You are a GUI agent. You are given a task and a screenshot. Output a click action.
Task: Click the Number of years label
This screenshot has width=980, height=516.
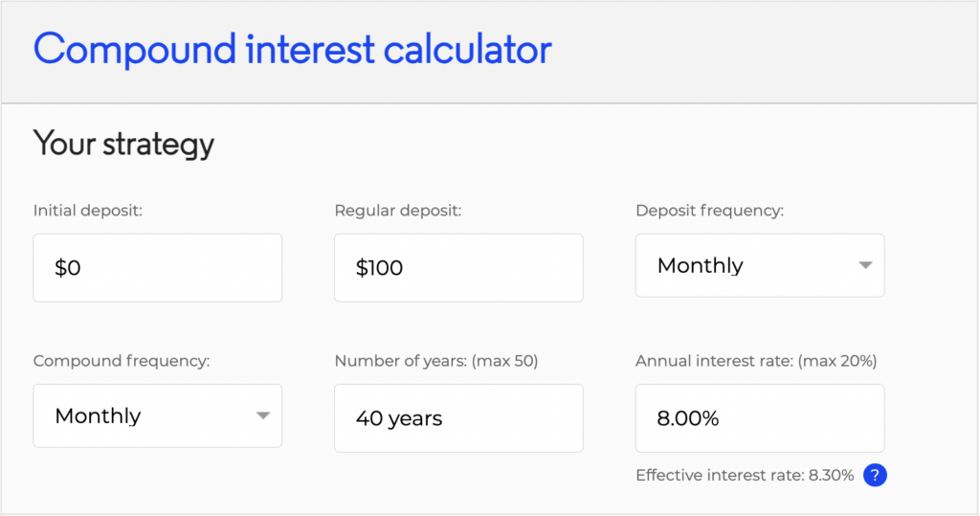tap(399, 361)
